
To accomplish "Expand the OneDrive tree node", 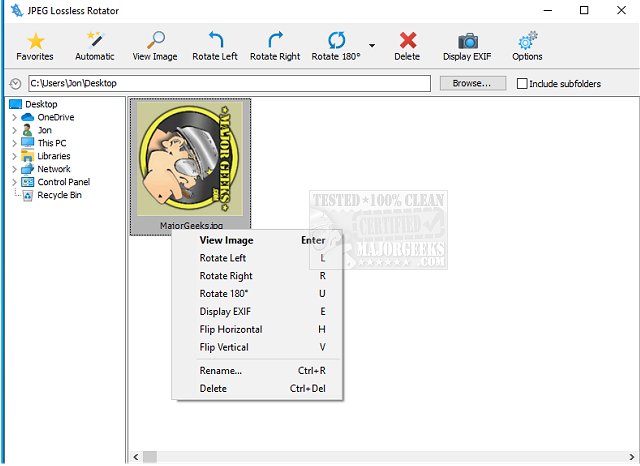I will 14,118.
